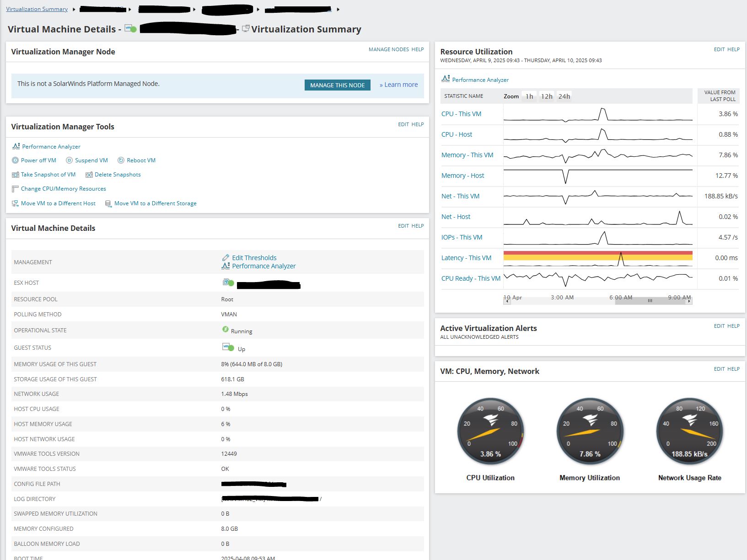Click the Delete Snapshots icon
747x560 pixels.
89,175
